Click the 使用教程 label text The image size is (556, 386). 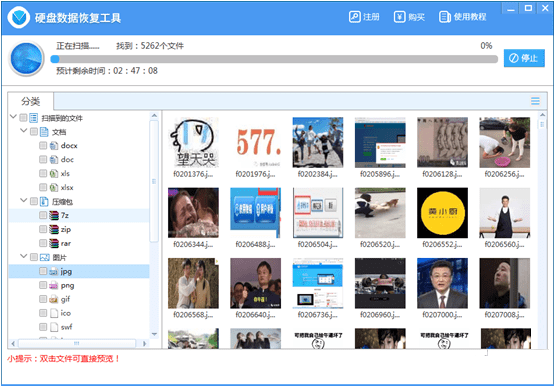(x=470, y=17)
